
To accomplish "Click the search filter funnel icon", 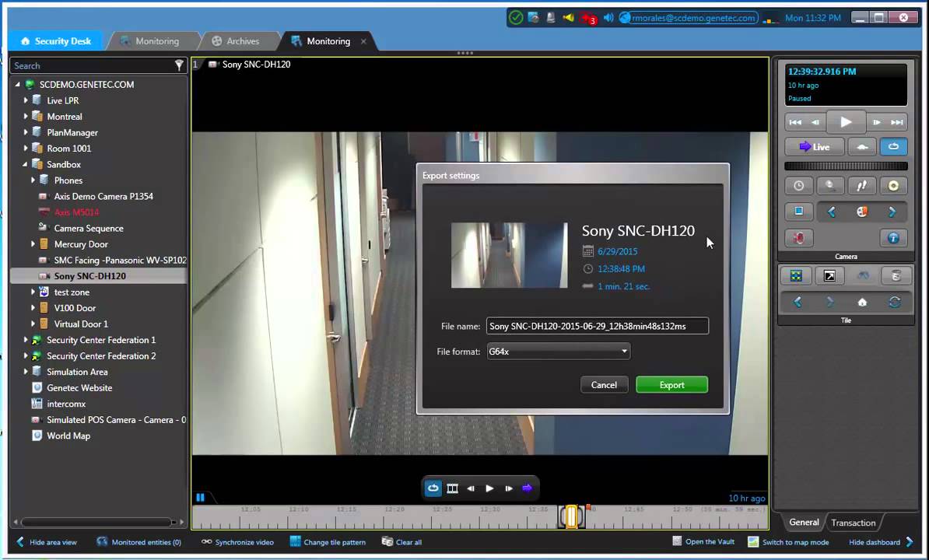I will pos(179,65).
